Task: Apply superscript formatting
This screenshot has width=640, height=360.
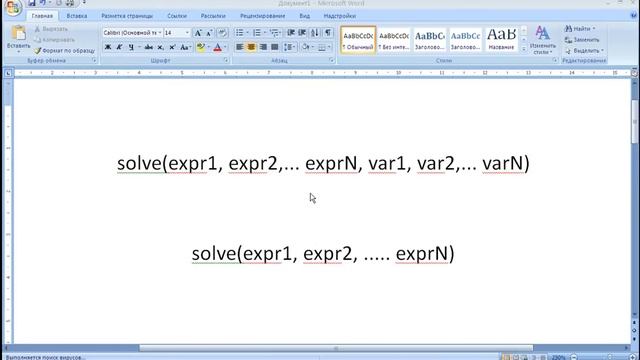Action: 172,47
